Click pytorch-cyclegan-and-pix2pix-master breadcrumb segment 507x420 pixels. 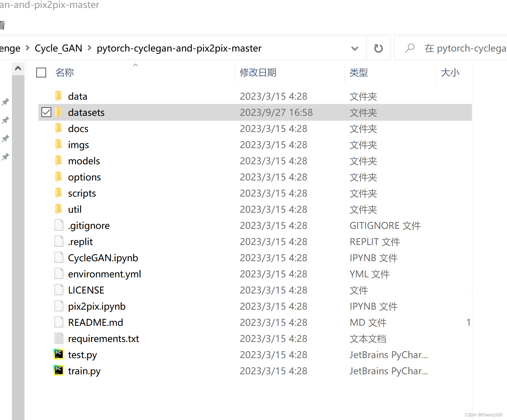pos(179,48)
